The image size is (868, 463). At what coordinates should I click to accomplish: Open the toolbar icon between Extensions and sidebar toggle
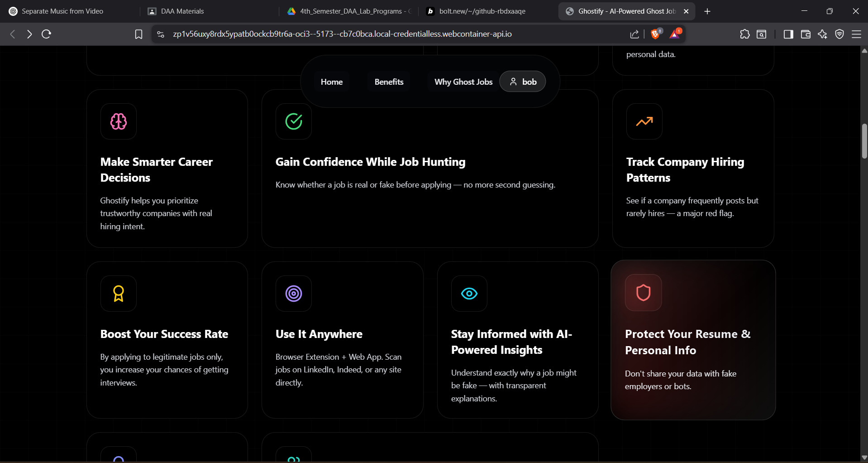[762, 34]
